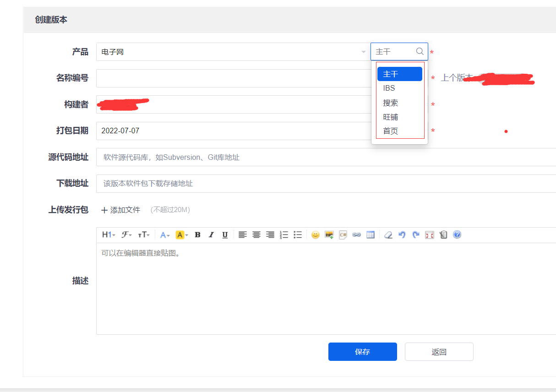Undo the last editor action
The height and width of the screenshot is (392, 556).
click(402, 235)
